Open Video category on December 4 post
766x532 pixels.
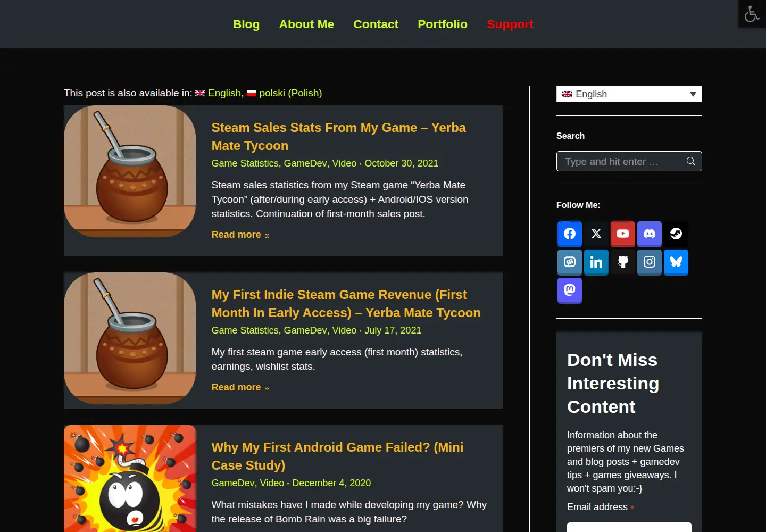tap(272, 483)
